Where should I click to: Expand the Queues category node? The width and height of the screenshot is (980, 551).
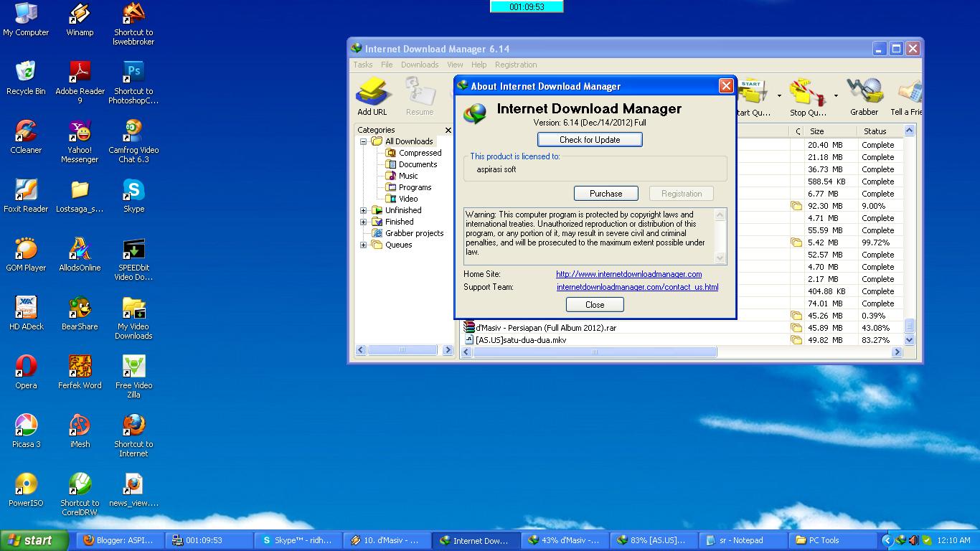pyautogui.click(x=363, y=245)
